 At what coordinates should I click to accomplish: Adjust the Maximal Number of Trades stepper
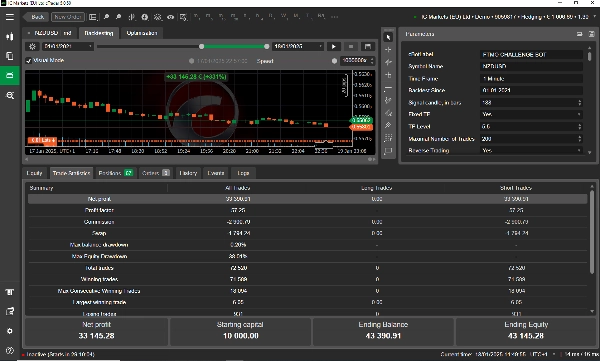pos(579,139)
